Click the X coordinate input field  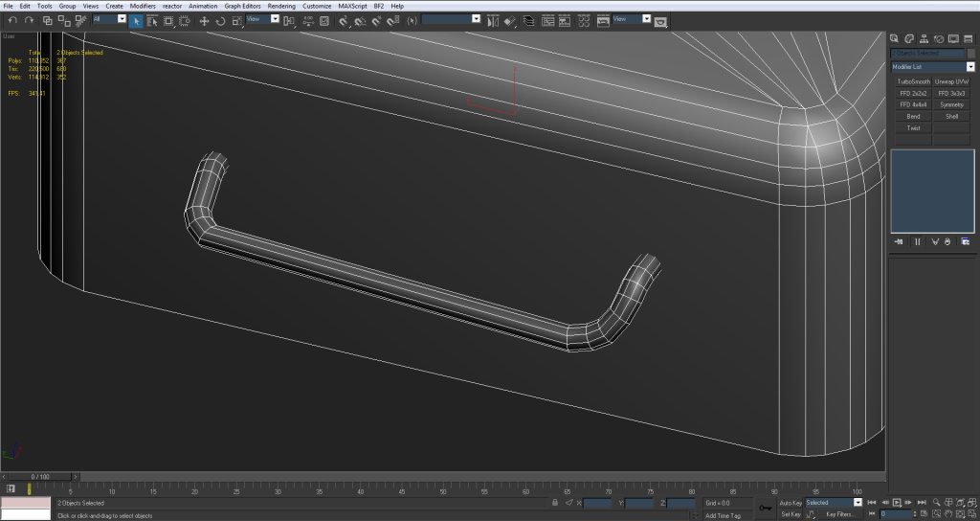click(597, 503)
